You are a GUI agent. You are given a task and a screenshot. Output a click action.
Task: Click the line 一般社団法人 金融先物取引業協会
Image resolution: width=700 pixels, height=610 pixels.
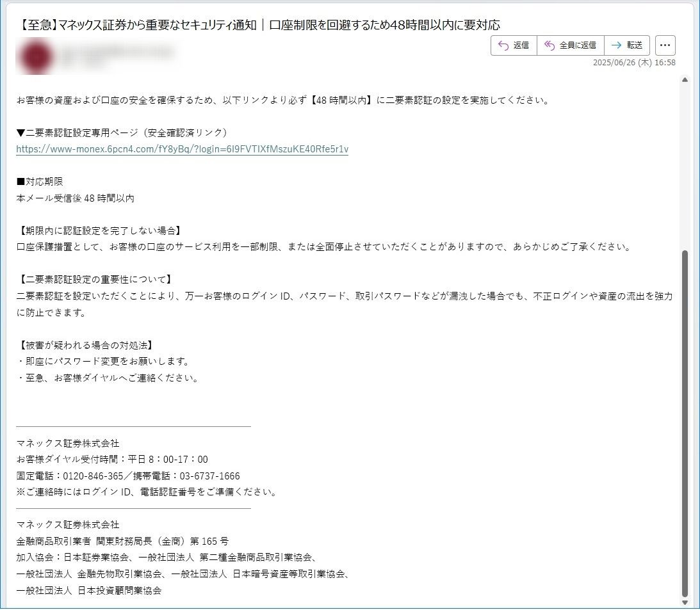click(183, 574)
